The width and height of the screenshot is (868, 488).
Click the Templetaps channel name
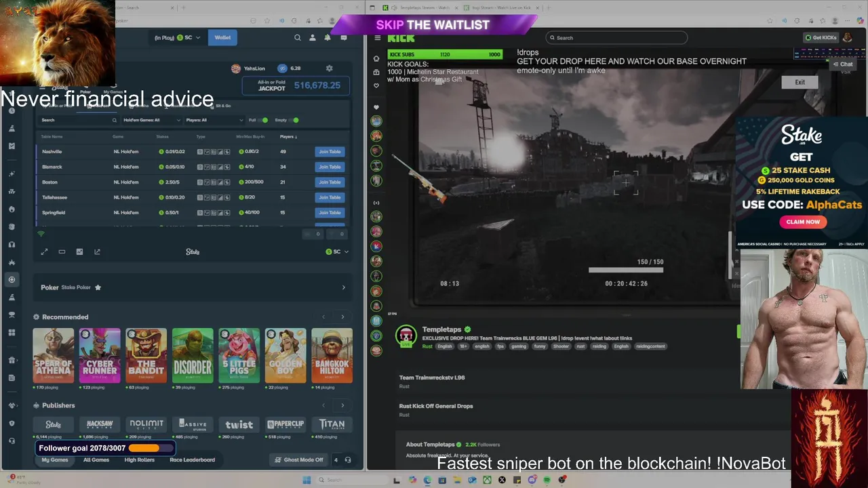[442, 329]
